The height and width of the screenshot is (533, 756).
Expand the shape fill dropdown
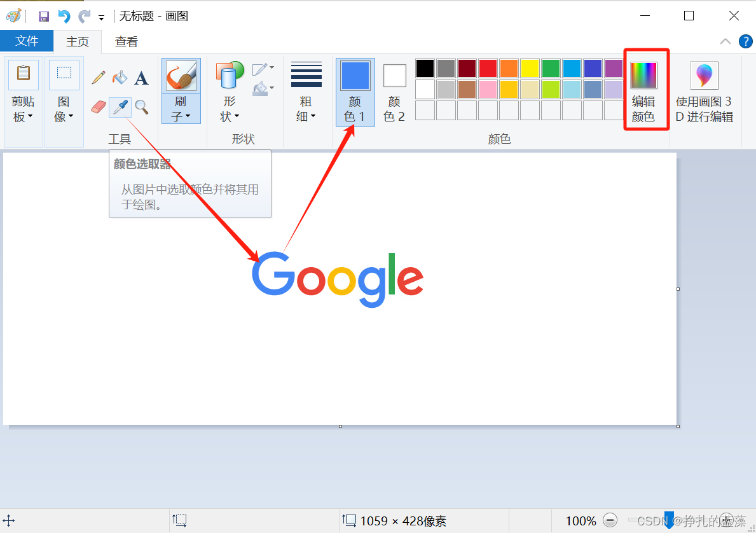(272, 88)
